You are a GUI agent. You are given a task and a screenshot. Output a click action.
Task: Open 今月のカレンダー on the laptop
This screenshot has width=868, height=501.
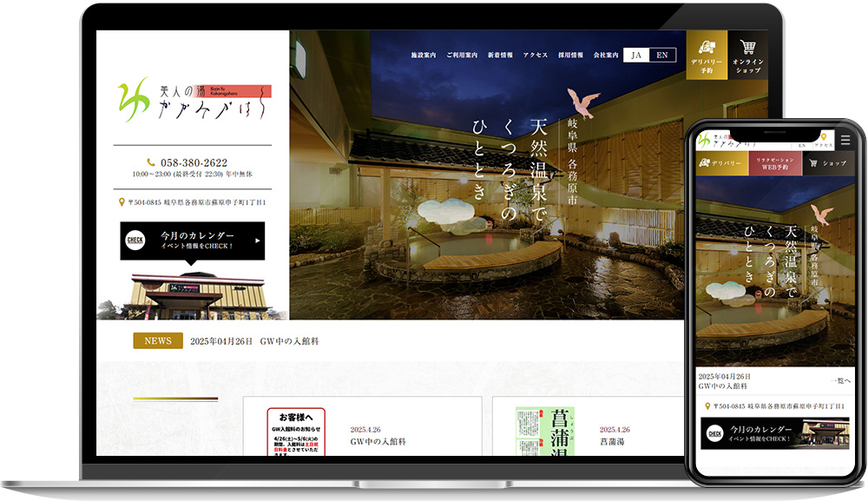tap(192, 241)
